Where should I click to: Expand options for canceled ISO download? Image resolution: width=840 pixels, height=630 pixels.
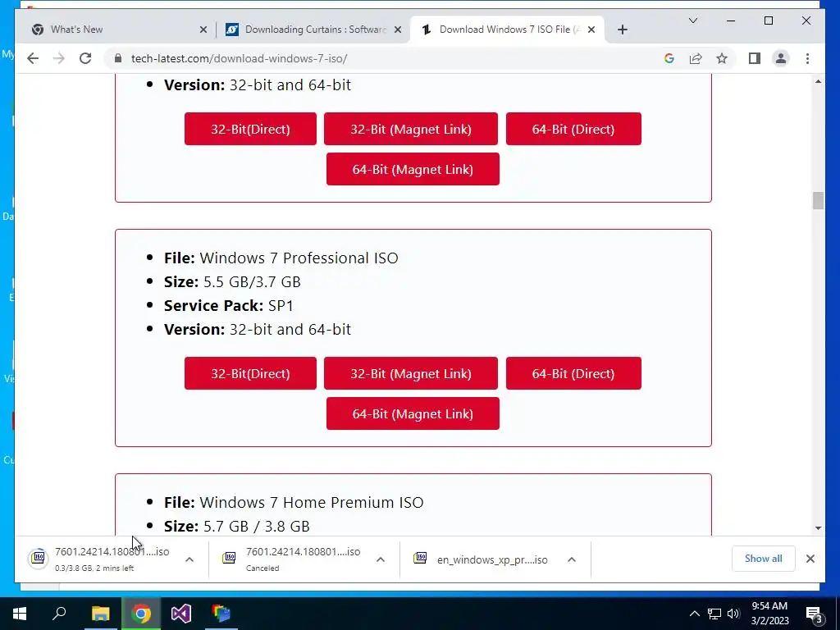pos(381,559)
